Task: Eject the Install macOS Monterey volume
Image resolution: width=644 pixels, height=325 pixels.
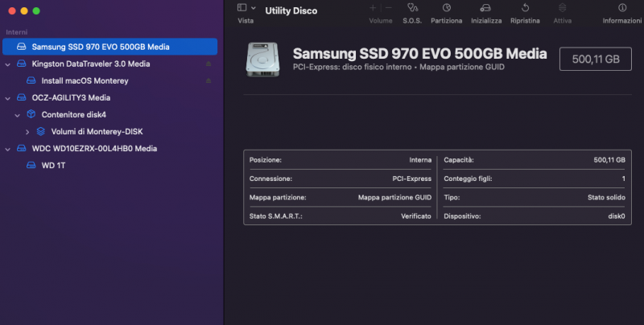Action: (209, 81)
